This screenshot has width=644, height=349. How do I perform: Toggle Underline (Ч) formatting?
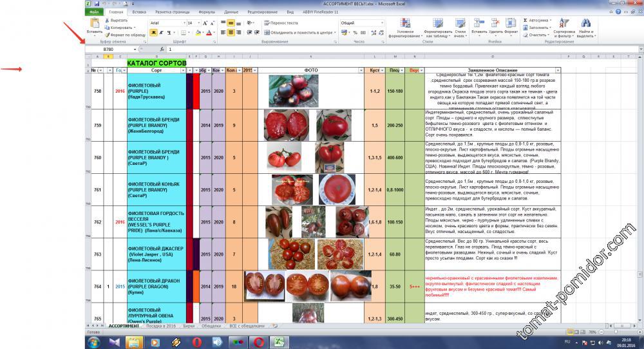point(169,32)
